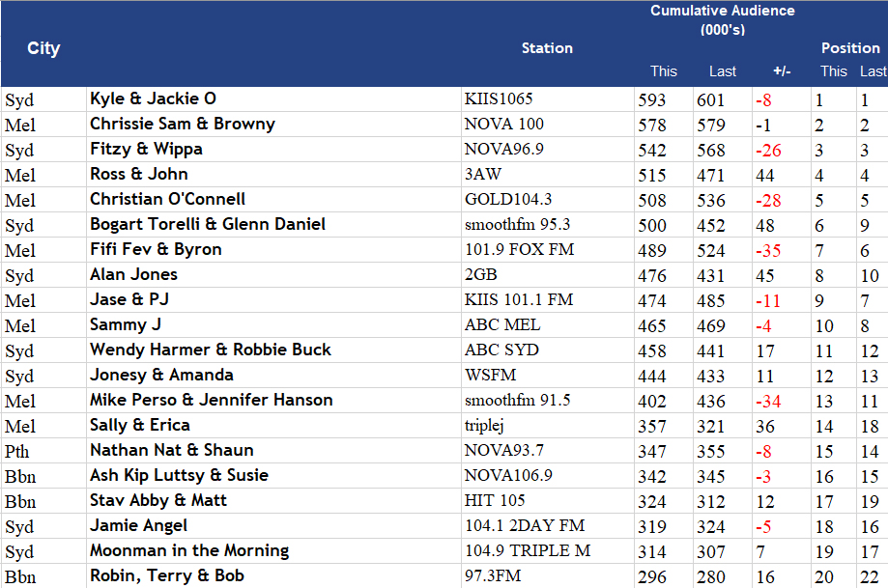Click the "Sammy J" show name
Image resolution: width=888 pixels, height=588 pixels.
(x=126, y=324)
